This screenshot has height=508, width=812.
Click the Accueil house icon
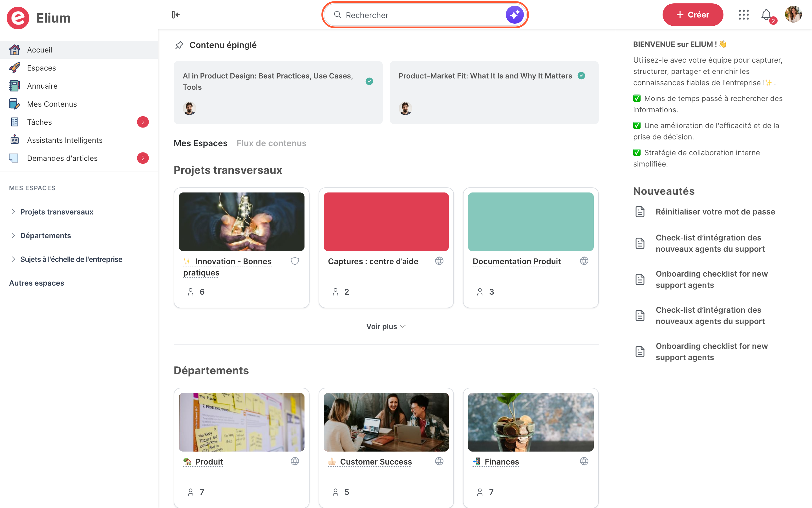(x=14, y=50)
